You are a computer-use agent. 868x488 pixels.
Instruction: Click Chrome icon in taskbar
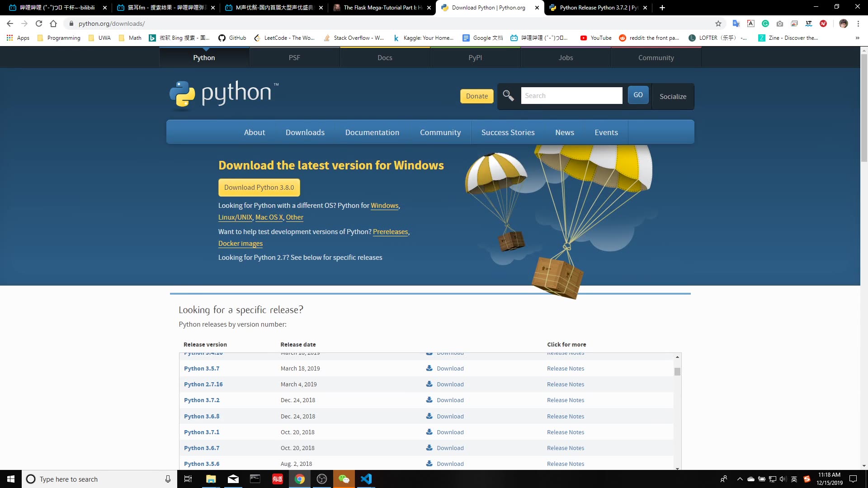(300, 479)
